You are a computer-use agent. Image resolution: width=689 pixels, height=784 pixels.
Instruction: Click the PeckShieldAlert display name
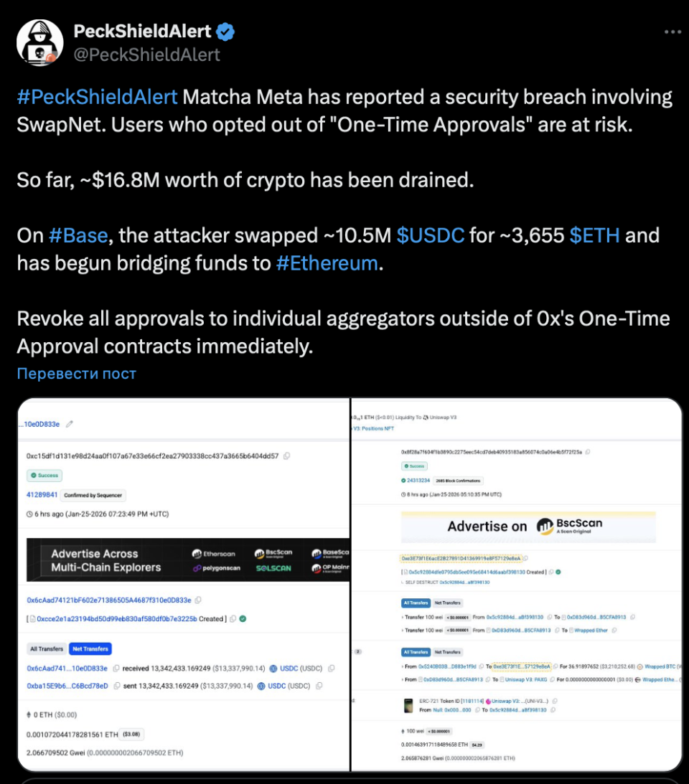tap(143, 32)
